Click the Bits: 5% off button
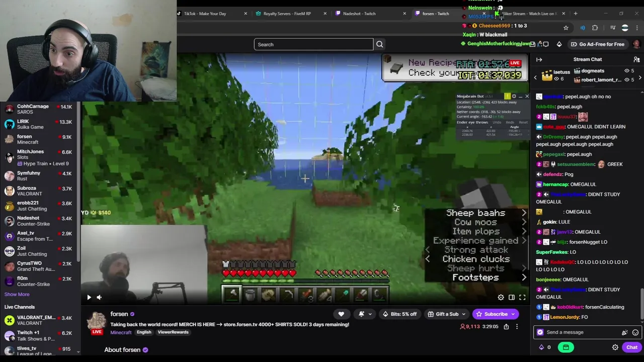The width and height of the screenshot is (644, 362). point(400,314)
